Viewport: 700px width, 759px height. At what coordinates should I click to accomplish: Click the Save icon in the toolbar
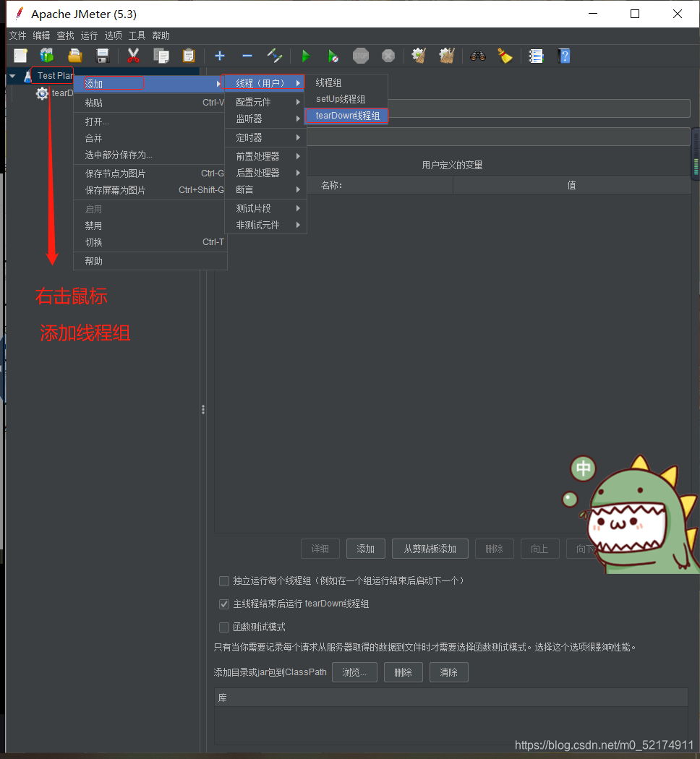click(103, 56)
